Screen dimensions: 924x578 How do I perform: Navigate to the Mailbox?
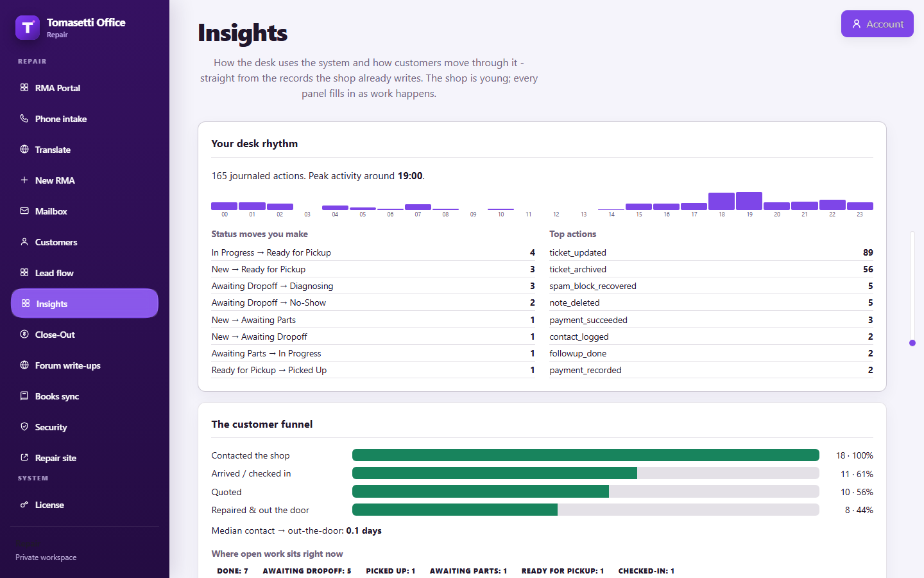pos(85,211)
